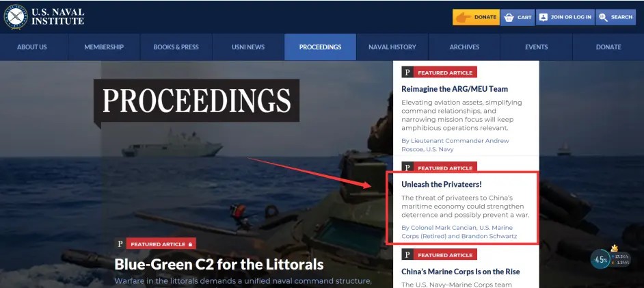Open the Archives menu
The width and height of the screenshot is (644, 288).
(x=464, y=47)
